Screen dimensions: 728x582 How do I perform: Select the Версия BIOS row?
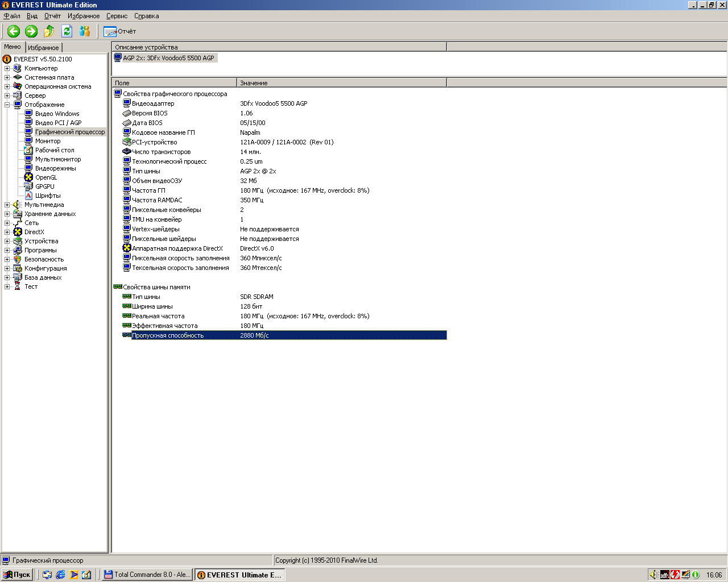(x=279, y=113)
